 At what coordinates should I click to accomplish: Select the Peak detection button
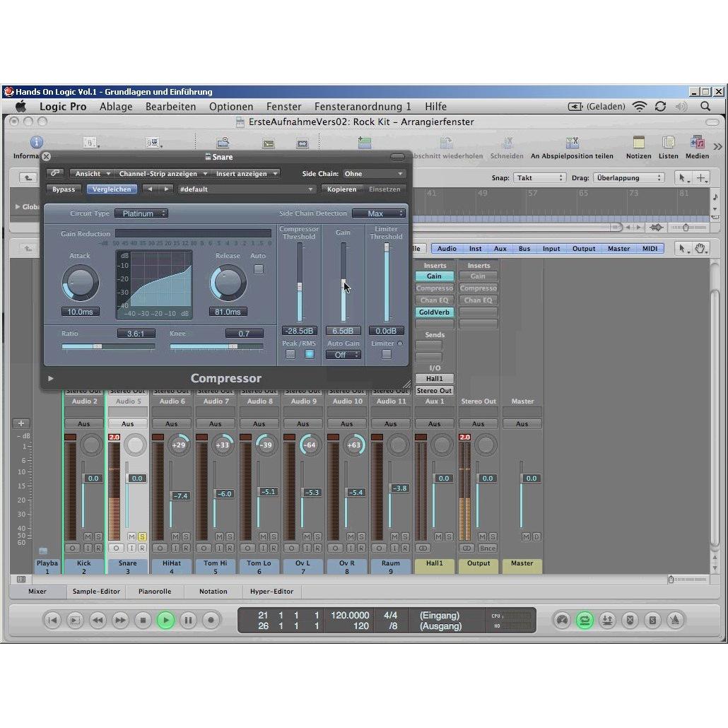coord(290,354)
